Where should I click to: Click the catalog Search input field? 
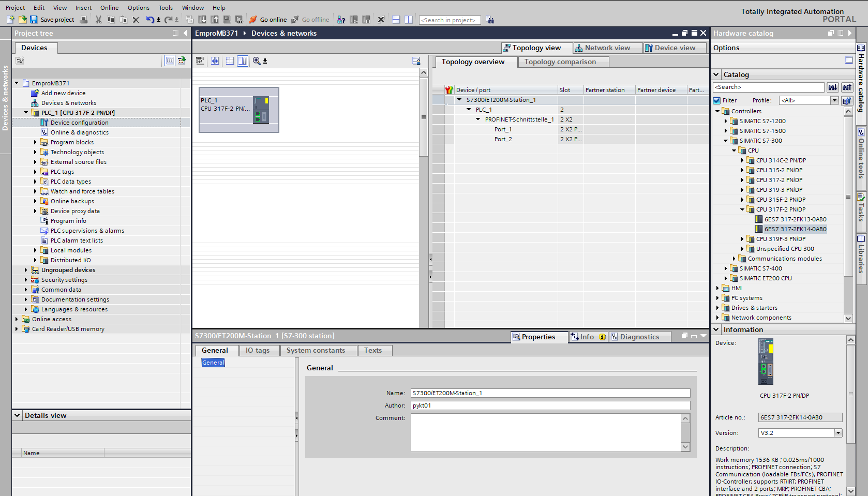(x=768, y=87)
